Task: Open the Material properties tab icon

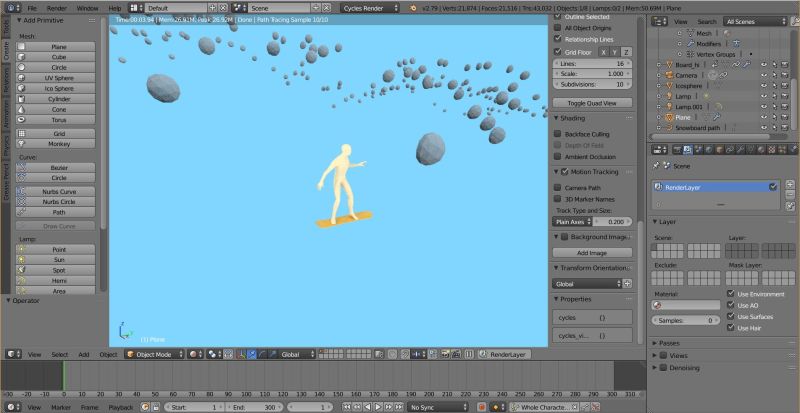Action: coord(761,150)
